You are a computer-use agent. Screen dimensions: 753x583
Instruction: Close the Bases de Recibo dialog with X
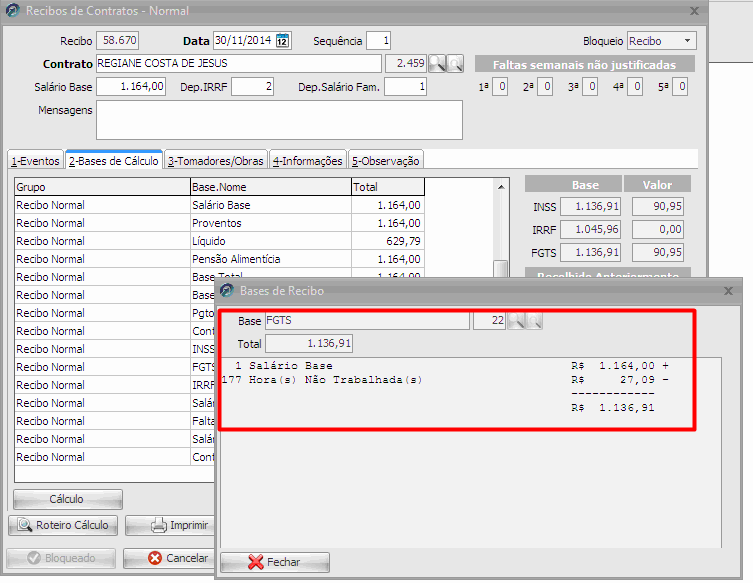728,291
